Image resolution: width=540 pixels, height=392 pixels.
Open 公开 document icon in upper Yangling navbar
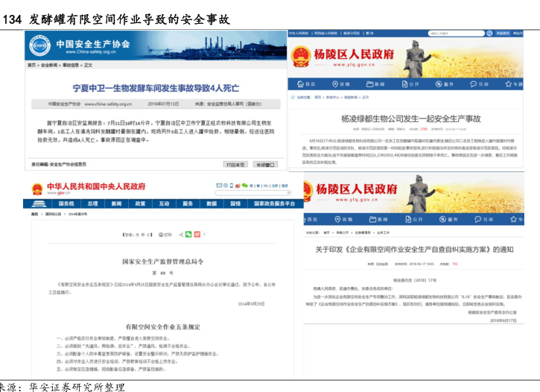point(404,84)
